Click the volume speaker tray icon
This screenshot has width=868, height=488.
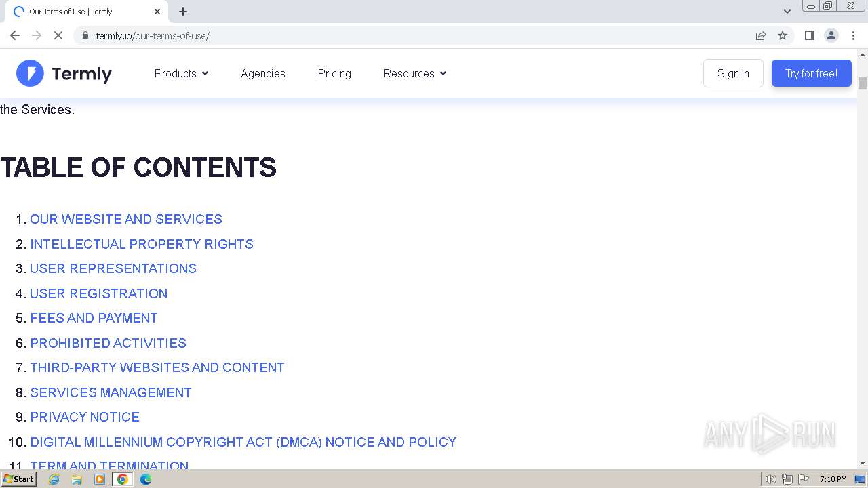[771, 479]
